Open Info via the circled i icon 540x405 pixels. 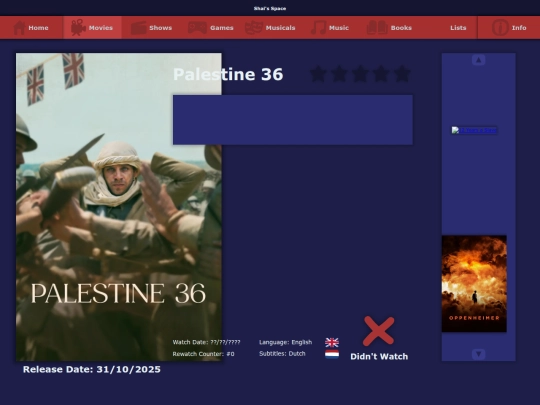[500, 28]
